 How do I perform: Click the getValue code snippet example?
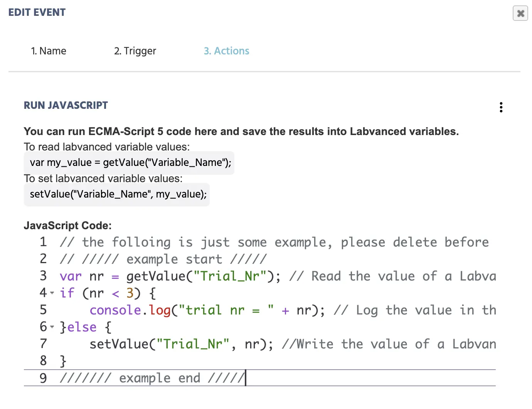tap(129, 162)
